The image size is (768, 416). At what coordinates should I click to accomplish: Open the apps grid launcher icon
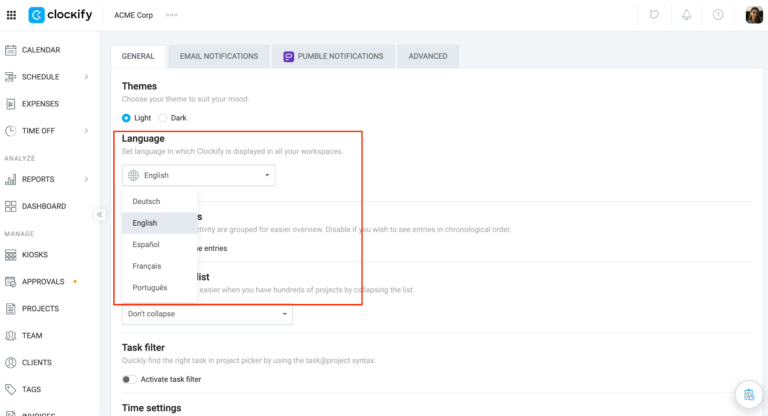pyautogui.click(x=11, y=15)
